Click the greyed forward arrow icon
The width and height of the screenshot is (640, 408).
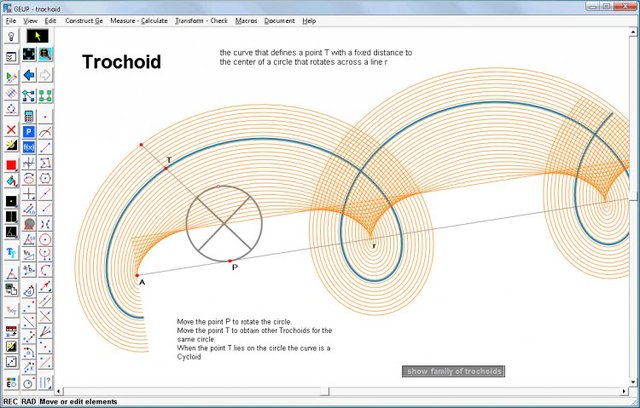click(x=45, y=75)
